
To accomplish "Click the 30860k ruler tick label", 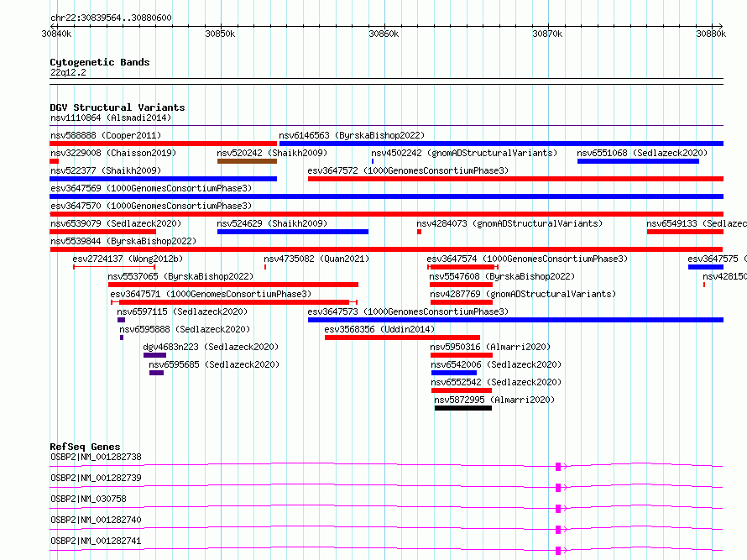I will [x=384, y=34].
